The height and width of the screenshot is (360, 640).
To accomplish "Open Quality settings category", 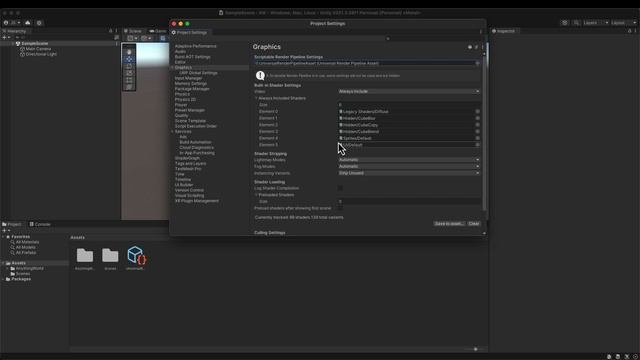I will tap(181, 116).
